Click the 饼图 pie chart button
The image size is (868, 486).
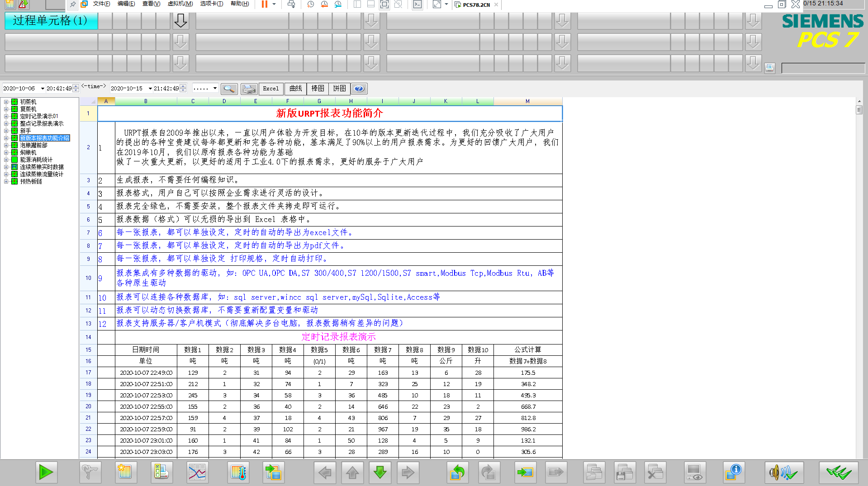point(340,89)
